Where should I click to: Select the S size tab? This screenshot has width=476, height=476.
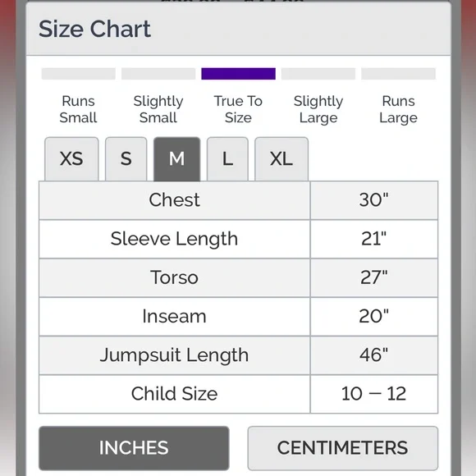[x=126, y=159]
